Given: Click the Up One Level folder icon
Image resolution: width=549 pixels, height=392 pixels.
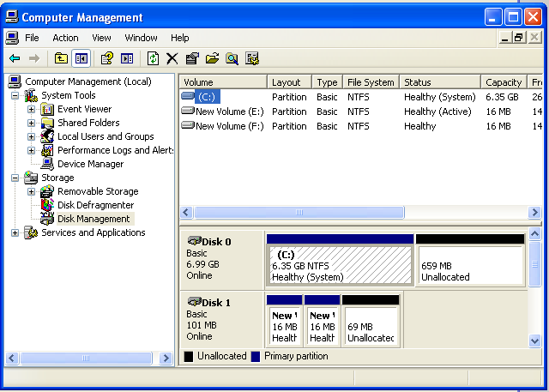Looking at the screenshot, I should coord(61,58).
